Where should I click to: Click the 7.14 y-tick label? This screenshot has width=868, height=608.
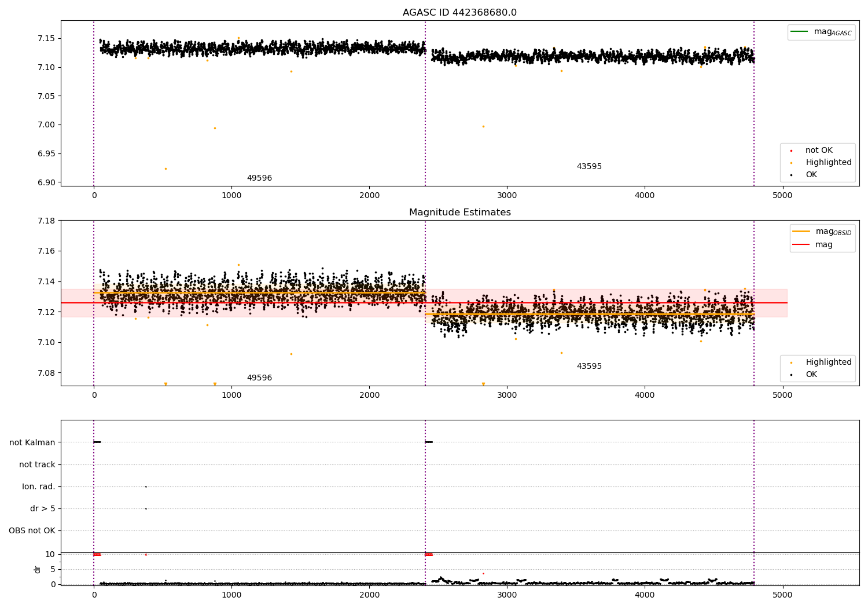coord(46,281)
